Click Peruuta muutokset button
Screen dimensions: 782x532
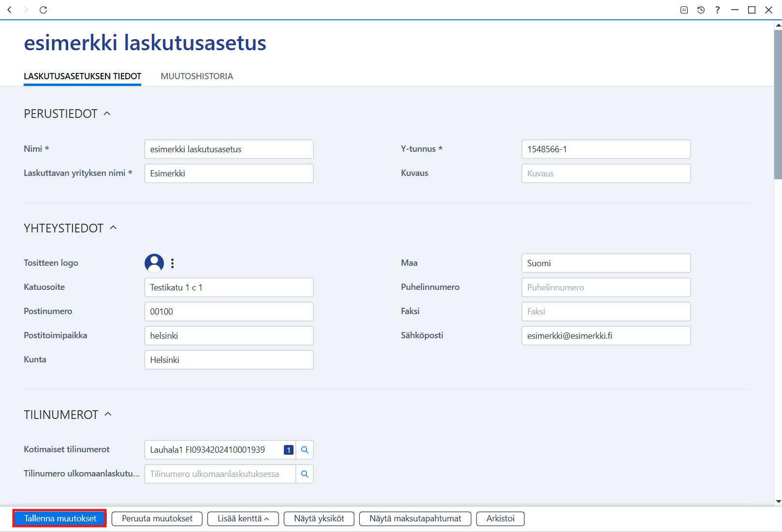pos(157,518)
